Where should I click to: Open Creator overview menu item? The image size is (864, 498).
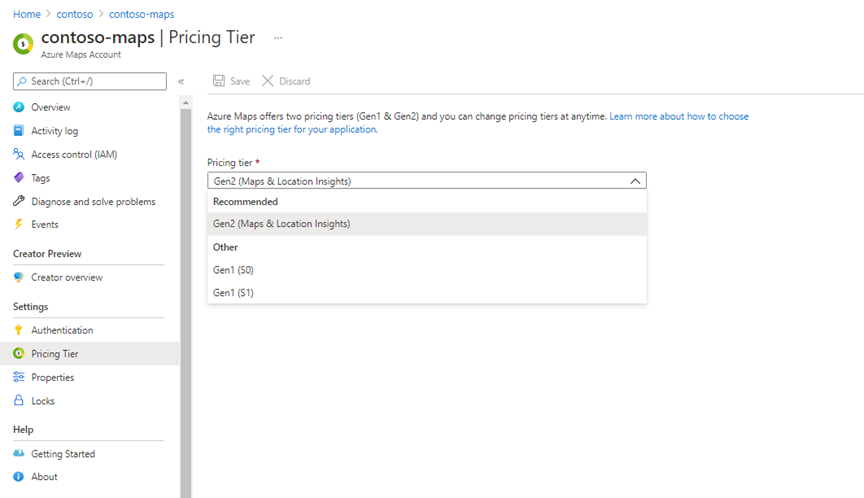66,277
